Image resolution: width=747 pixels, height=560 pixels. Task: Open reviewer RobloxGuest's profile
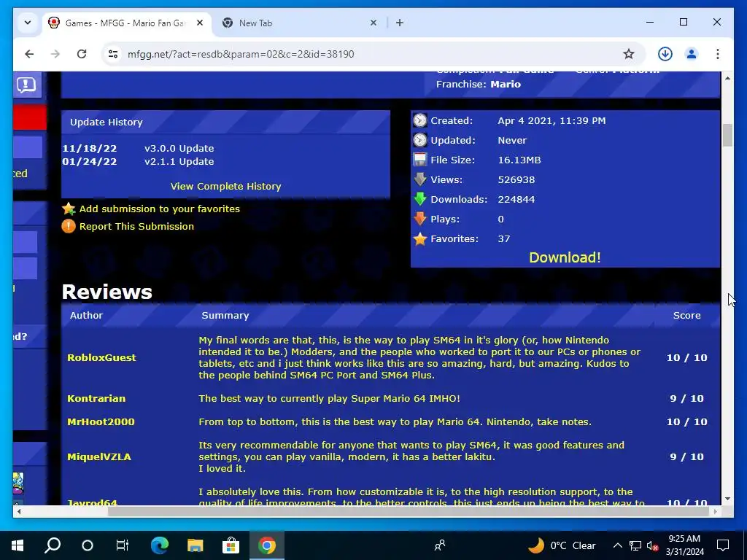[101, 357]
